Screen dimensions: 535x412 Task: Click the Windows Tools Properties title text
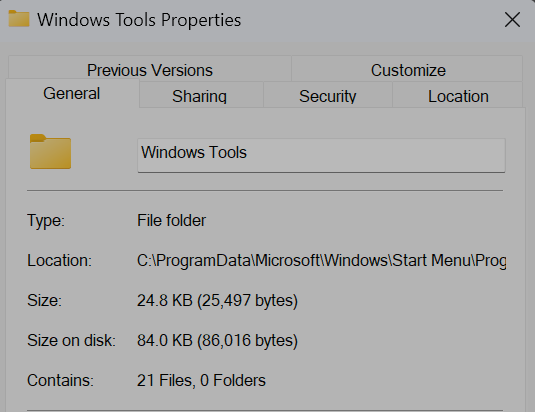click(139, 20)
